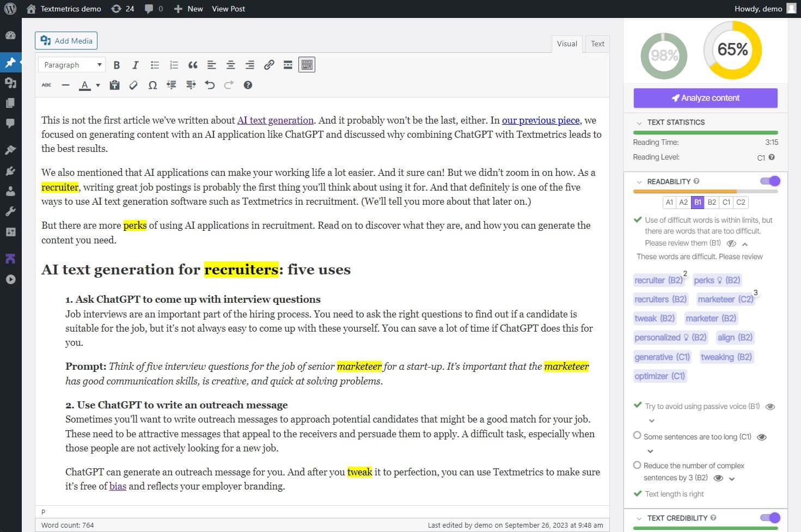Toggle the Readability switch off

tap(770, 181)
